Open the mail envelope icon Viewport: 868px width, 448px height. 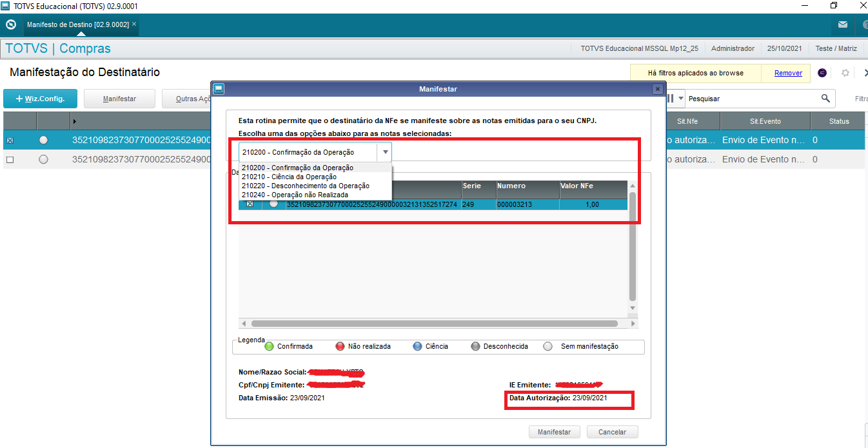point(843,24)
